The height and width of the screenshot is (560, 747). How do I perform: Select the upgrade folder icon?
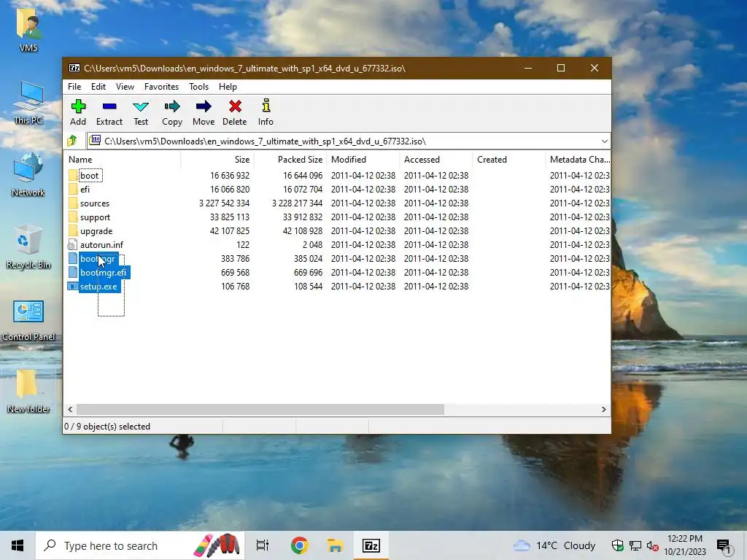[x=72, y=230]
